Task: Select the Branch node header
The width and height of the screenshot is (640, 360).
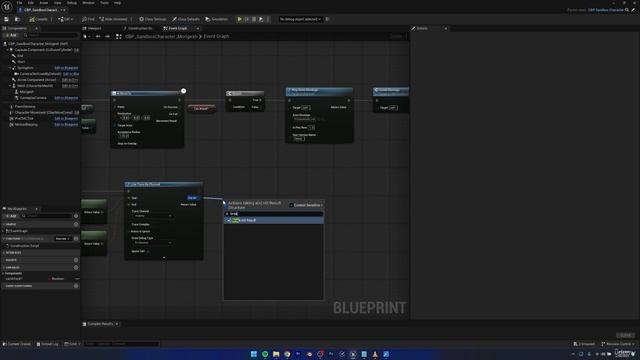Action: (x=245, y=93)
